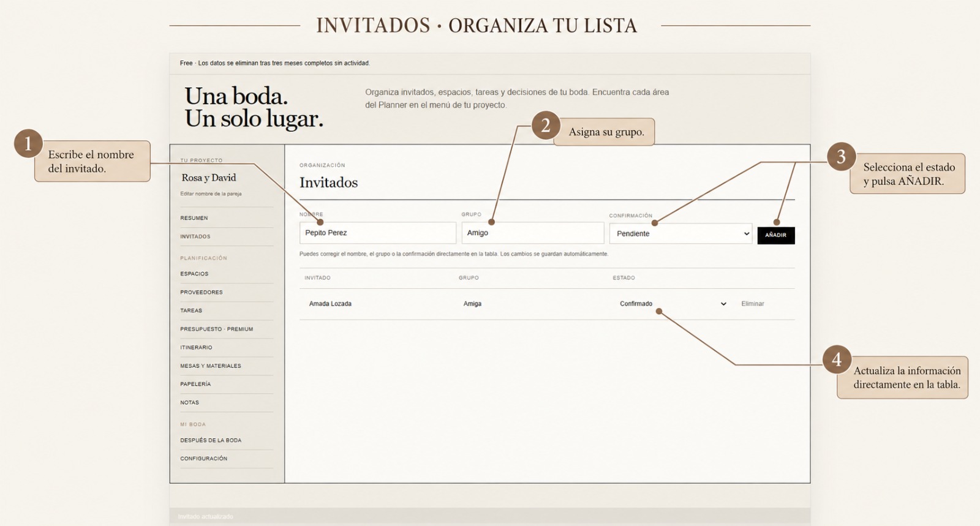Focus the name field containing Pepito Perez

(377, 233)
